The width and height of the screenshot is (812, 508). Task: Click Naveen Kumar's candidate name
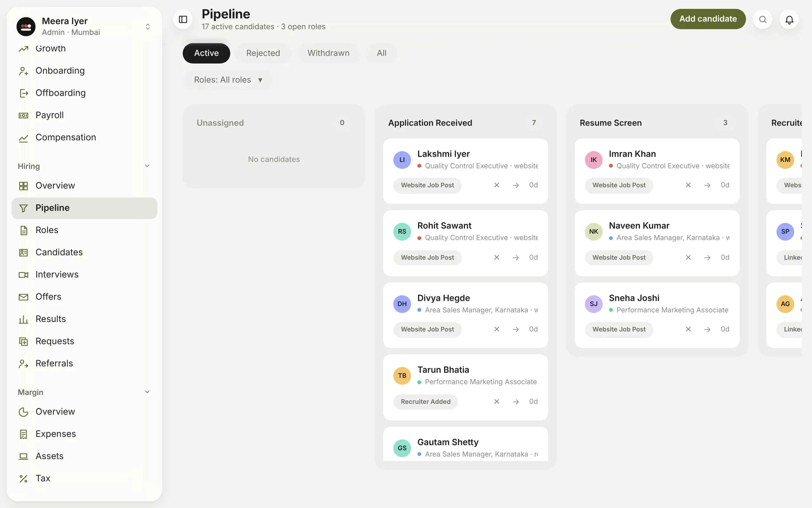click(x=639, y=225)
